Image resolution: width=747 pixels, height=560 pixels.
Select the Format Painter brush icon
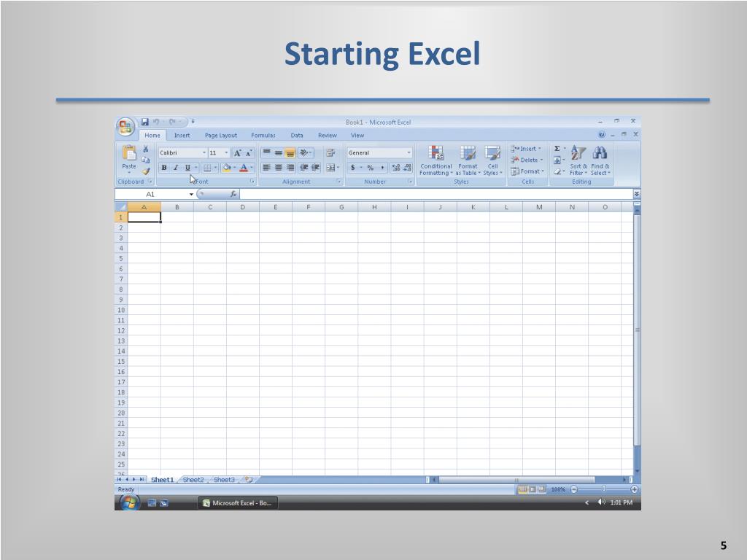[146, 171]
